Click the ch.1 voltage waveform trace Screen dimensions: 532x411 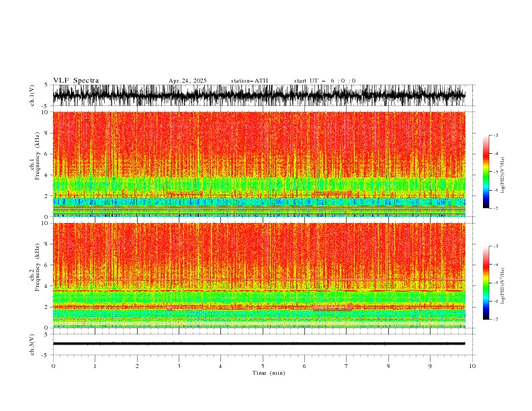(x=259, y=95)
